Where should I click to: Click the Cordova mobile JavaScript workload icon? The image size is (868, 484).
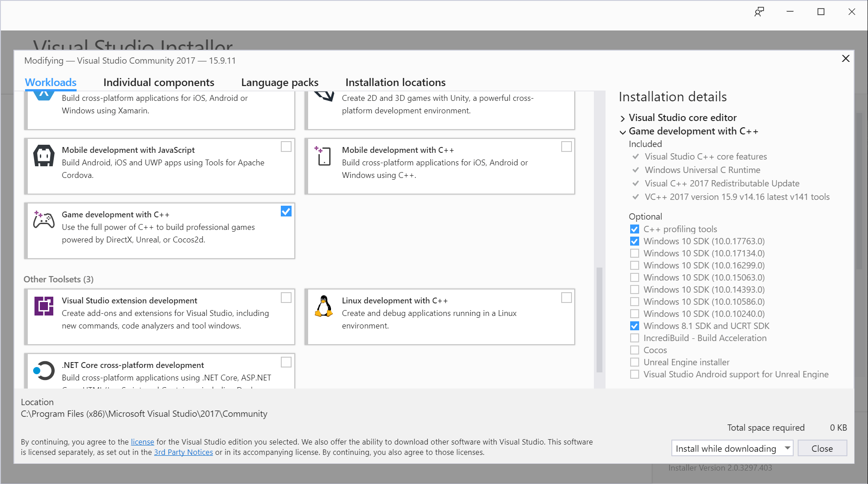coord(44,156)
